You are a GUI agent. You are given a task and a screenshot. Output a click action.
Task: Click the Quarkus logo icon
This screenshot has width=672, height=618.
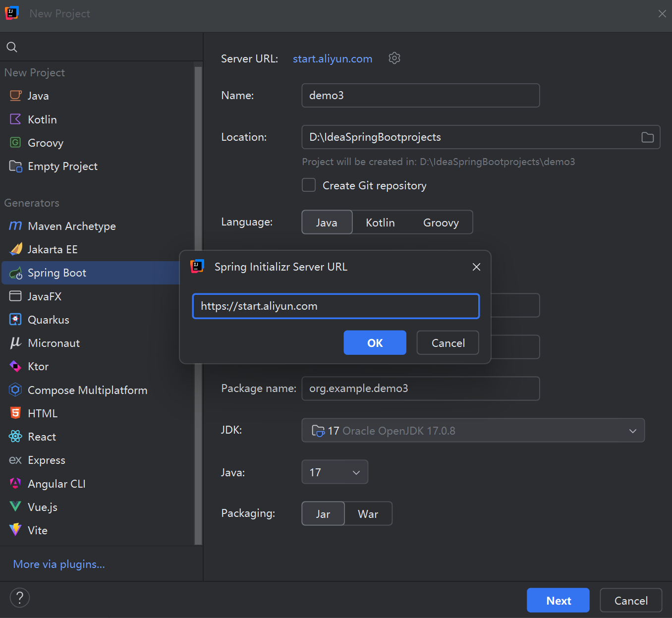point(16,320)
